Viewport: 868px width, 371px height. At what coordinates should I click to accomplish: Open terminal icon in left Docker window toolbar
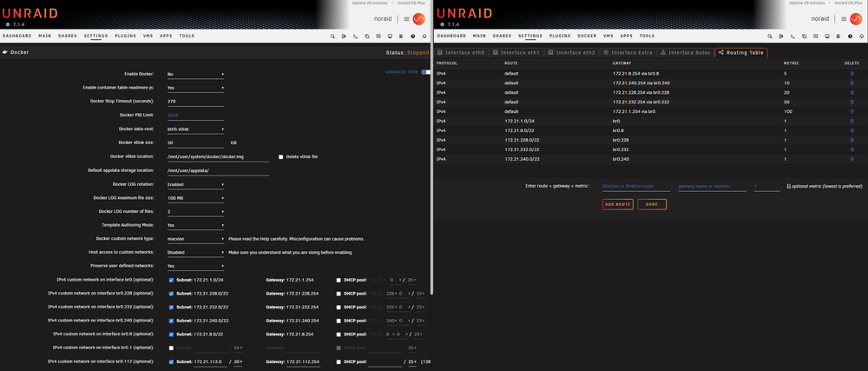(x=355, y=36)
